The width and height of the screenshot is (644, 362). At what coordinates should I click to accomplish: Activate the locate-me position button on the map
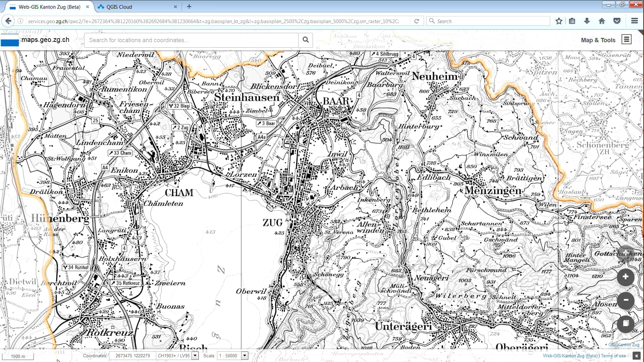click(x=626, y=253)
